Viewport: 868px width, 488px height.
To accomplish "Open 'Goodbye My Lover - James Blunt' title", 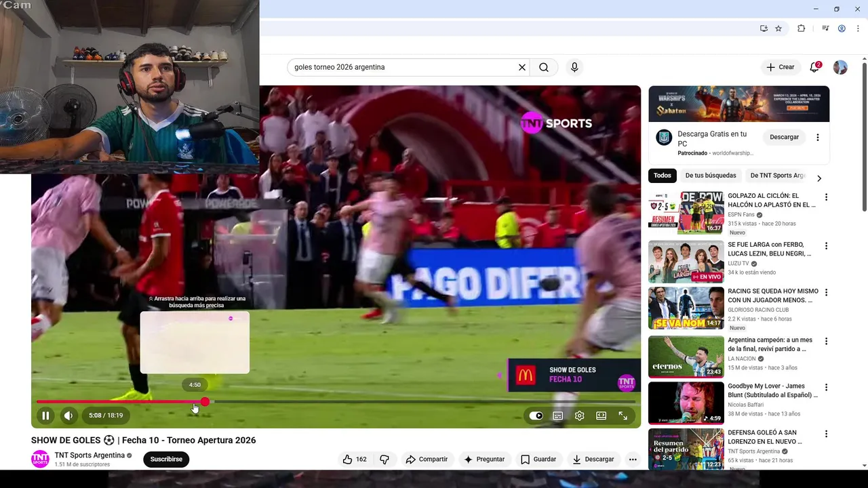I will [x=772, y=390].
